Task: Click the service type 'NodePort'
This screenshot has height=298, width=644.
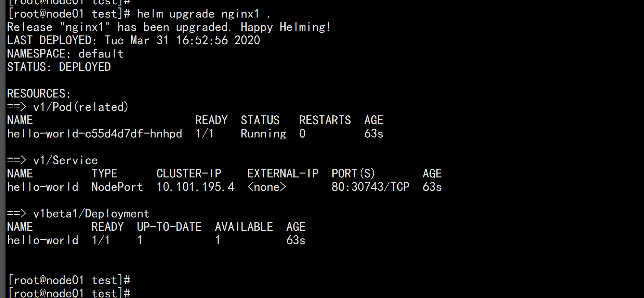Action: (117, 187)
